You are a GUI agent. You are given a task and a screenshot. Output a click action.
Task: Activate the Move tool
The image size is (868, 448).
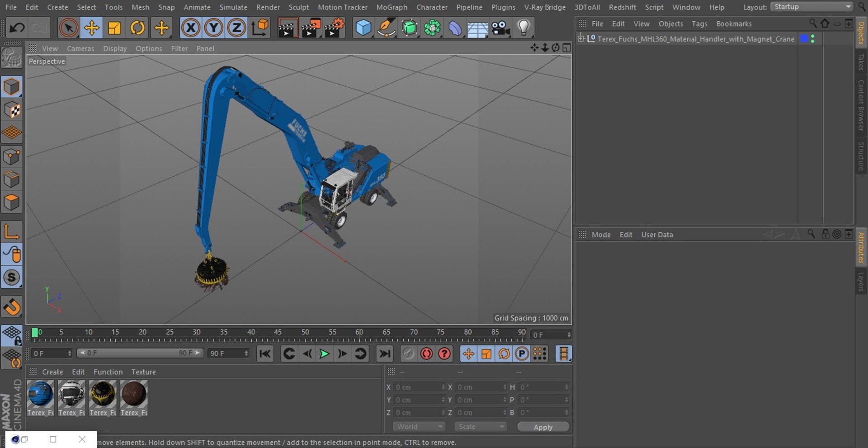(x=91, y=28)
